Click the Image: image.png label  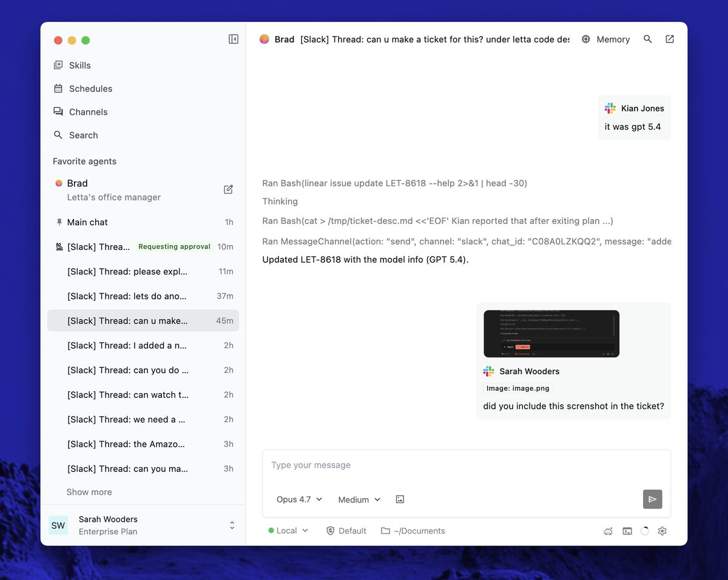click(x=518, y=388)
